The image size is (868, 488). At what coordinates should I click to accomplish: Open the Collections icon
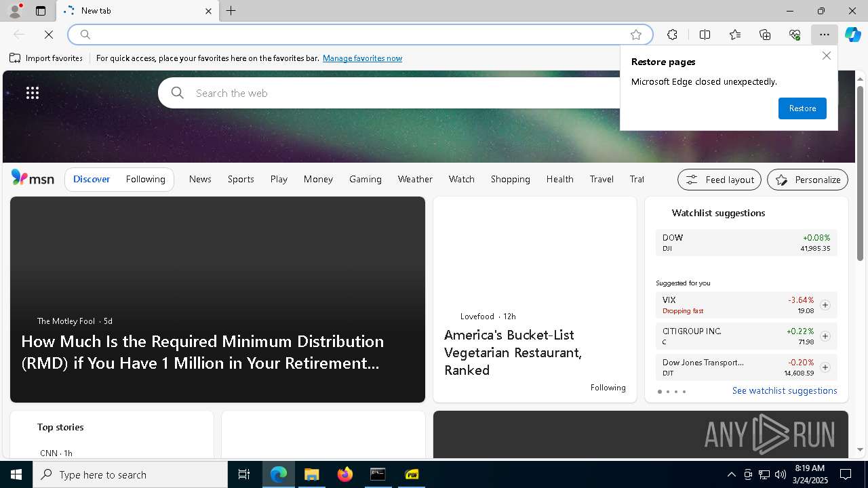765,35
